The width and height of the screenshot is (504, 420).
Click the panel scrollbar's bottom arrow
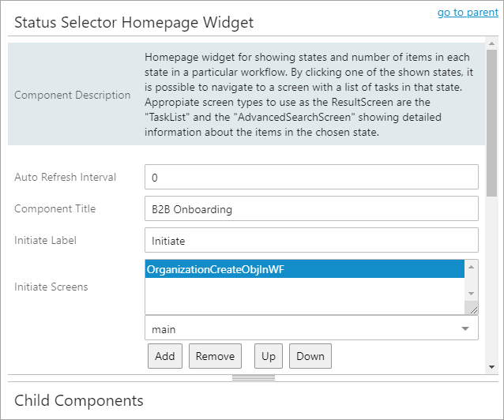coord(491,367)
